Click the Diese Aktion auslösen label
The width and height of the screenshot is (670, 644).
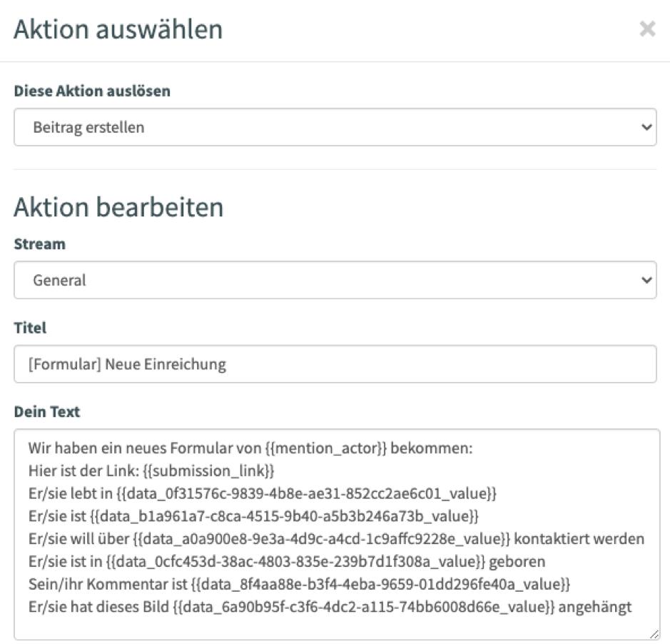point(92,91)
